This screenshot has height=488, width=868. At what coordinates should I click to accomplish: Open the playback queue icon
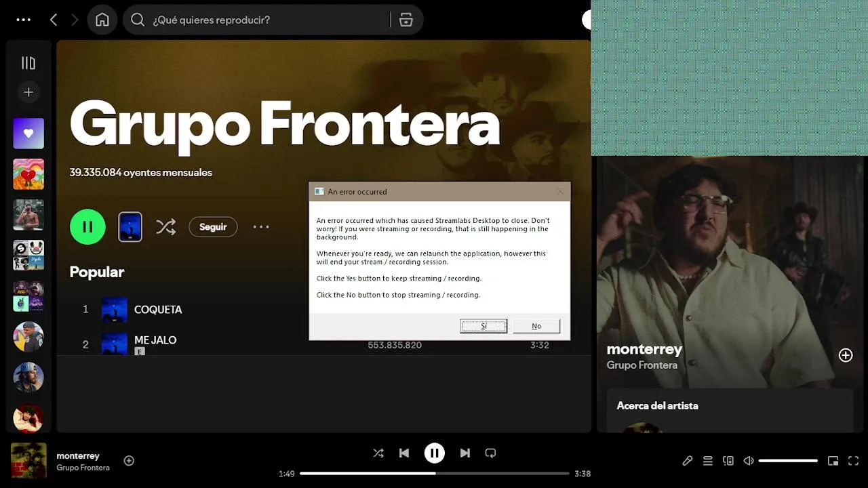click(x=708, y=461)
